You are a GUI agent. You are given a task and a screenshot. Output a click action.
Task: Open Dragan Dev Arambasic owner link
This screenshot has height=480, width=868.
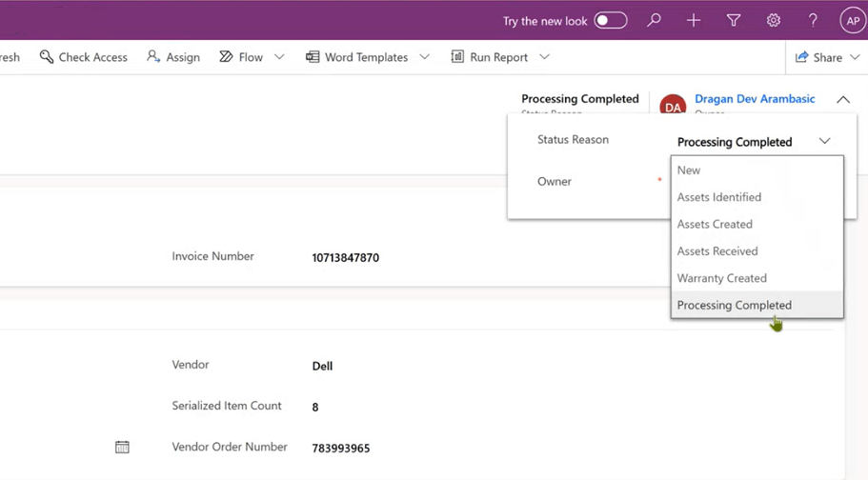(755, 98)
